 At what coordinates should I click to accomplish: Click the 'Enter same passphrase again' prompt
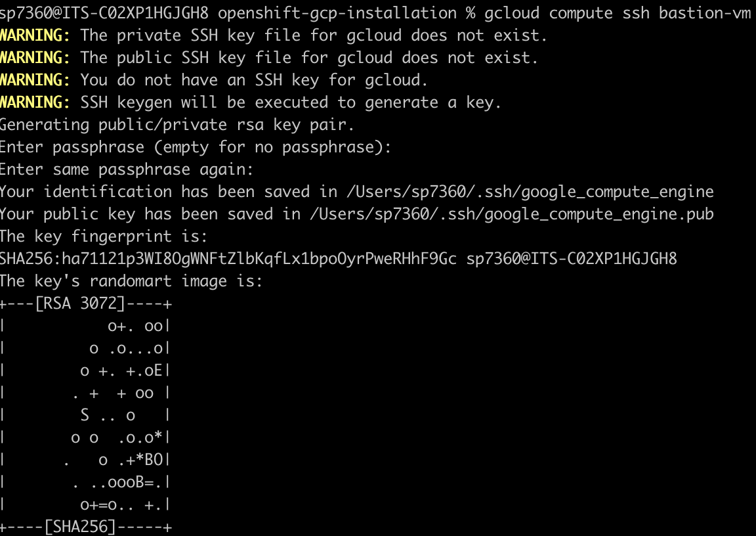(x=126, y=169)
